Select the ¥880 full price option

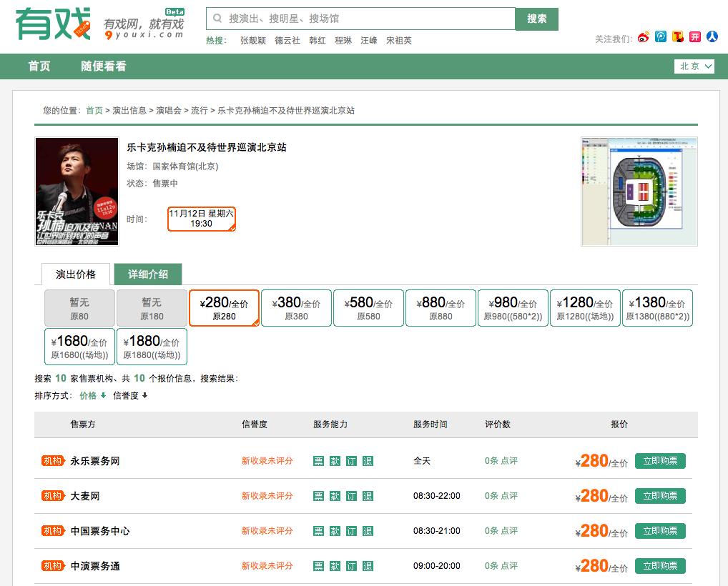(x=441, y=308)
